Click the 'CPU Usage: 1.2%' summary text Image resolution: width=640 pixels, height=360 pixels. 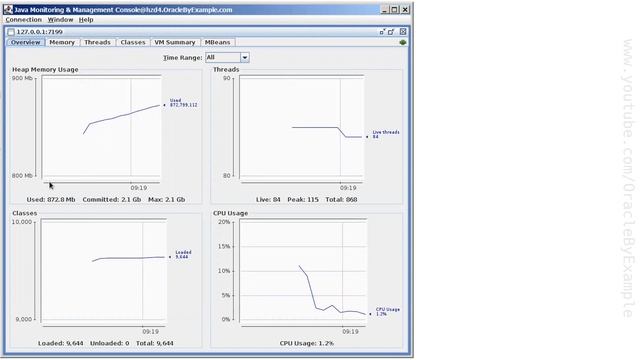(307, 343)
